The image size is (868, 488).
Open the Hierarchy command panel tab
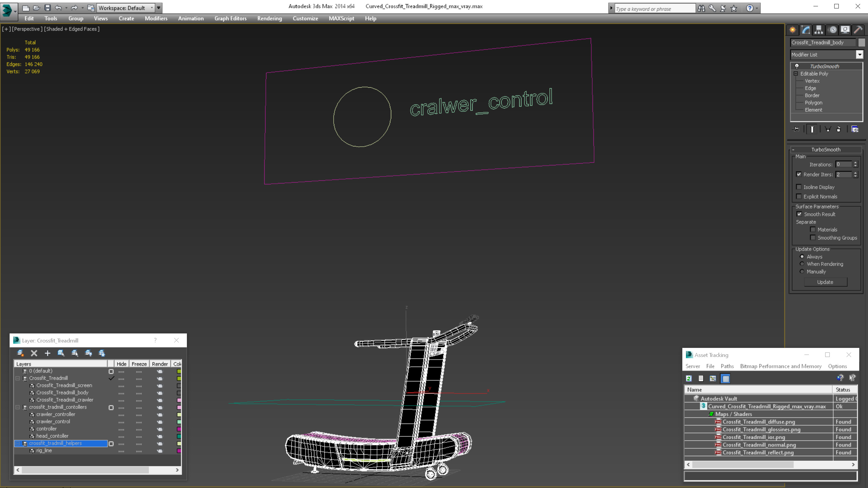click(x=819, y=30)
